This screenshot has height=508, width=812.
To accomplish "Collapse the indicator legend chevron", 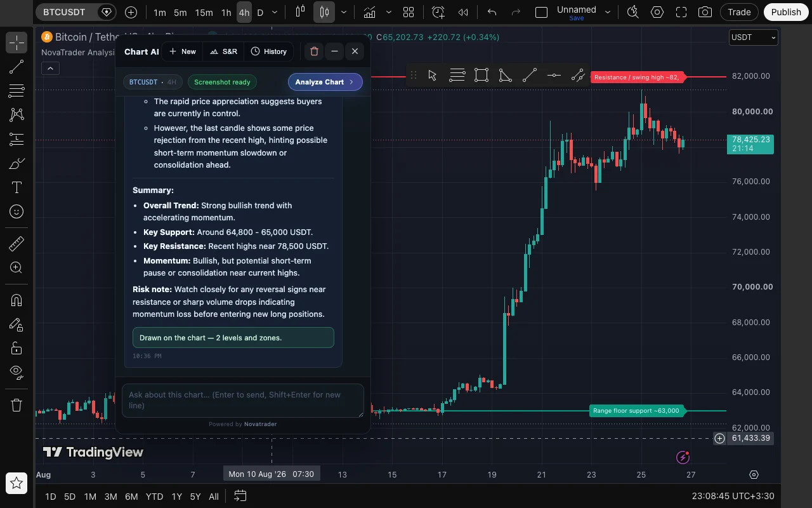I will pos(50,68).
